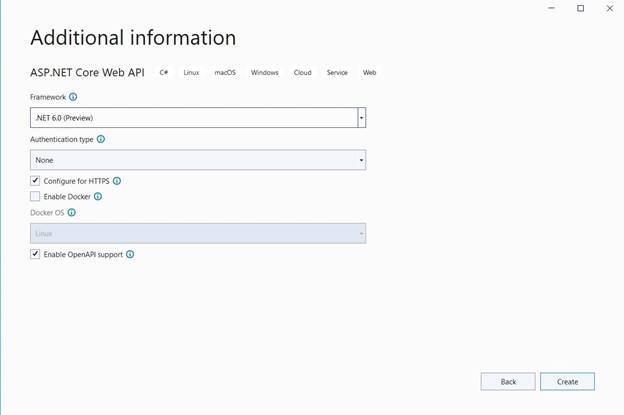Open info tooltip next to Framework label
Image resolution: width=624 pixels, height=415 pixels.
73,97
